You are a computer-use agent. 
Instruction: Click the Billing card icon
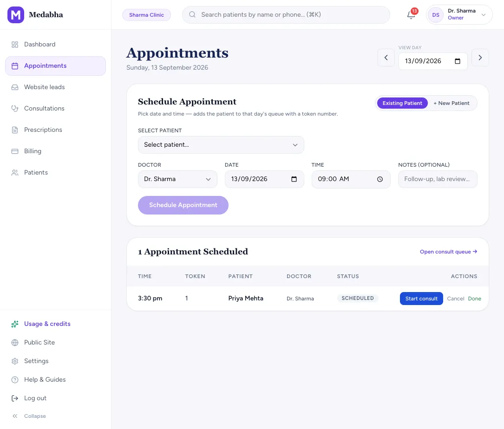point(15,151)
